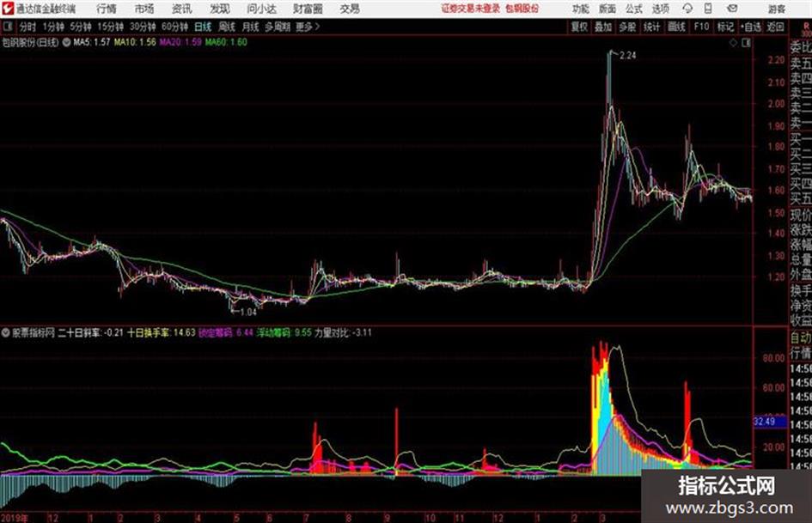Open the 版面 menu
Viewport: 812px width, 523px height.
click(607, 9)
